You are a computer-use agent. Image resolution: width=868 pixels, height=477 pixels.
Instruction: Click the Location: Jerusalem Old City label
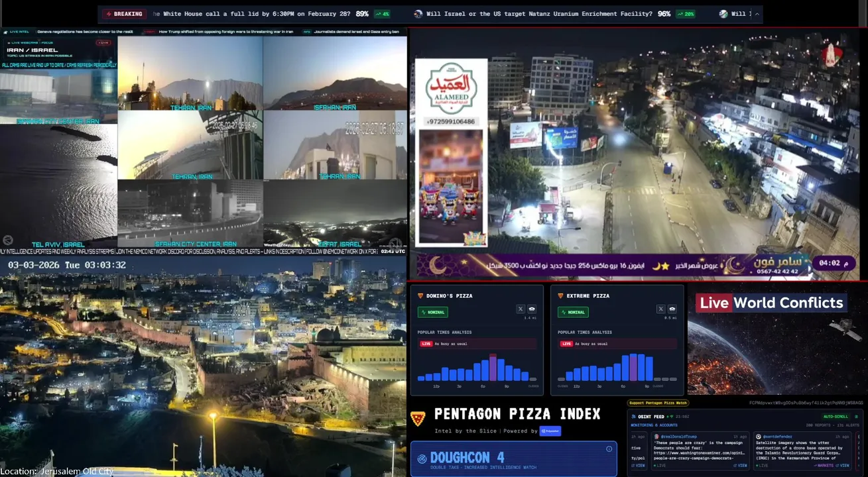57,471
